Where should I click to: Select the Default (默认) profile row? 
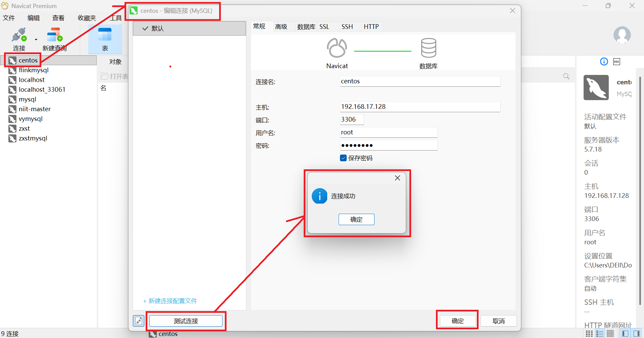189,29
